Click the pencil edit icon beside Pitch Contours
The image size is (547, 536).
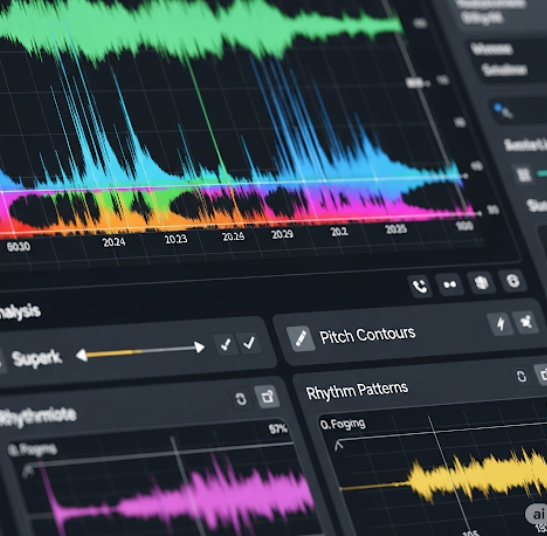click(301, 338)
